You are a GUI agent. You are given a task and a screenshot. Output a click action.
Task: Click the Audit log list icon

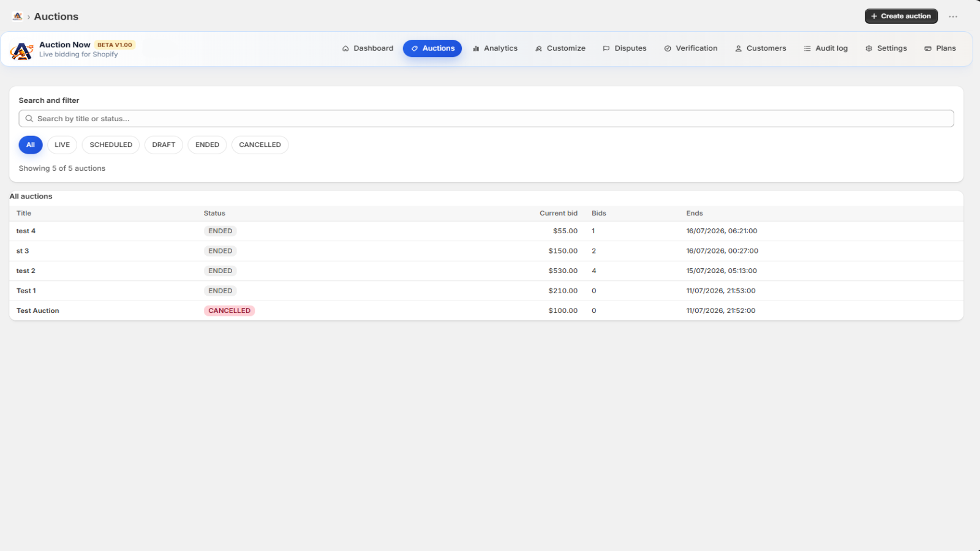pyautogui.click(x=807, y=48)
